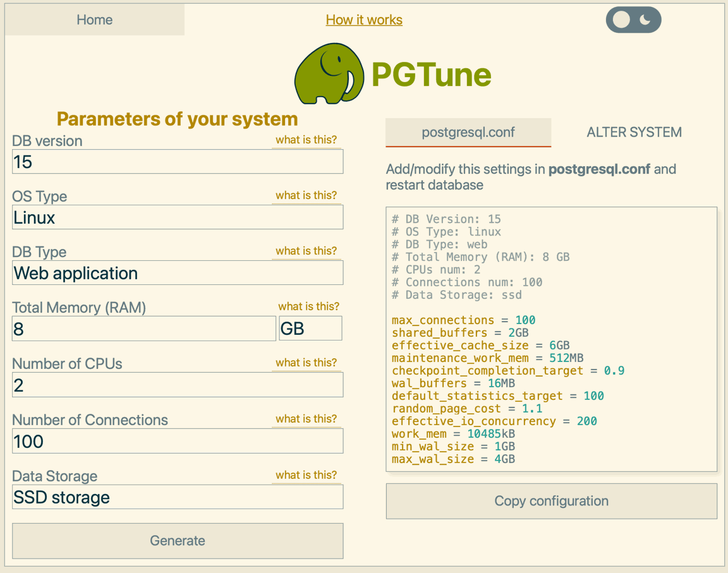Open the Data Storage dropdown
The image size is (728, 573).
click(178, 497)
